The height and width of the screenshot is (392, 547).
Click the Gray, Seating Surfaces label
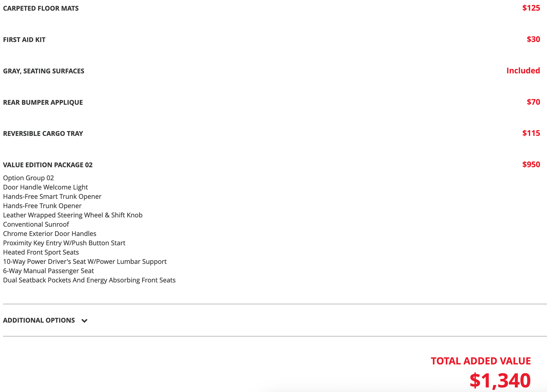(43, 71)
